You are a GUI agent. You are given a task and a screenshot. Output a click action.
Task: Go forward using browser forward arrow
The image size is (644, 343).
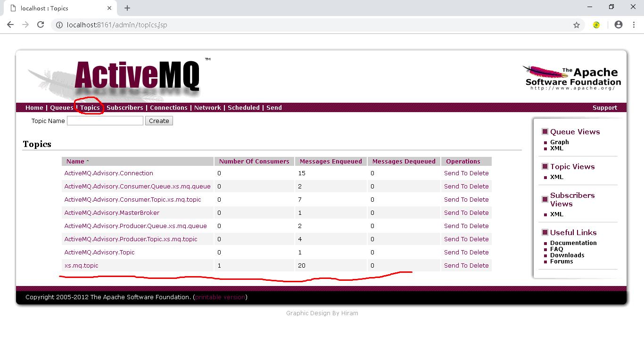(25, 24)
